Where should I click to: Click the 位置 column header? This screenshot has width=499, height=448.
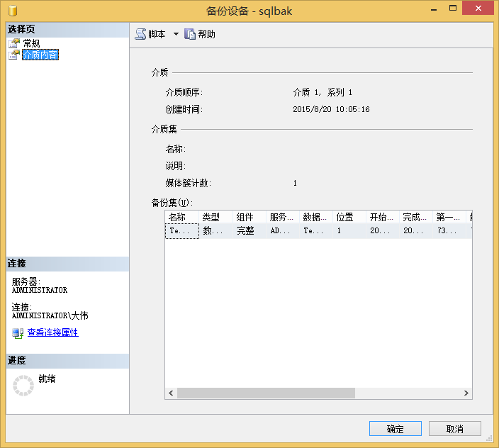[349, 217]
